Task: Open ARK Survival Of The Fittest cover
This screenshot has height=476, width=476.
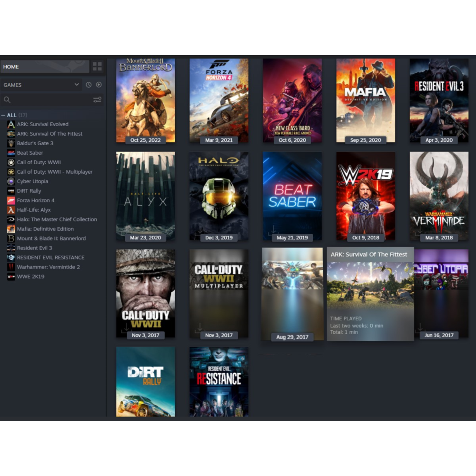Action: (x=293, y=294)
